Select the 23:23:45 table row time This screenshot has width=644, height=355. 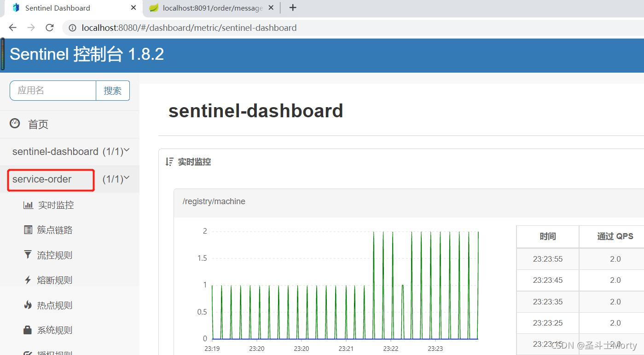548,280
